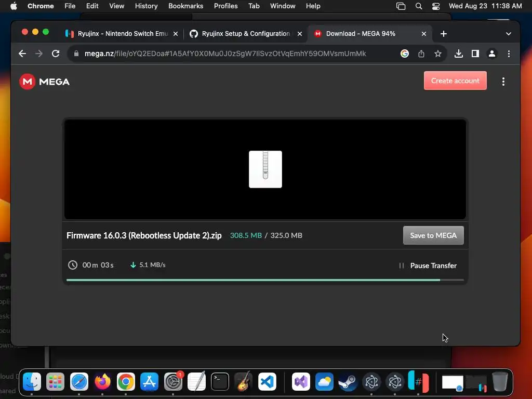Open Chrome from the dock

(126, 382)
